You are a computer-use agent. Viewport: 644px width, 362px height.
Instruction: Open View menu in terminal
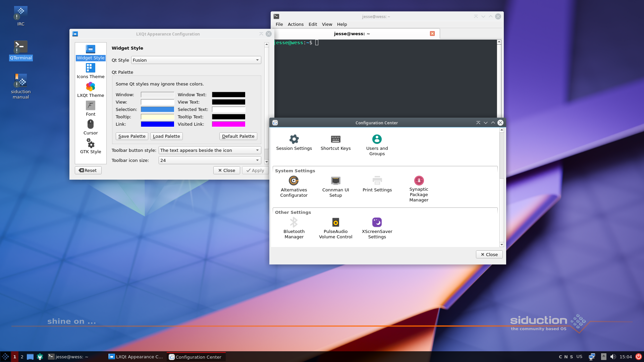[327, 24]
